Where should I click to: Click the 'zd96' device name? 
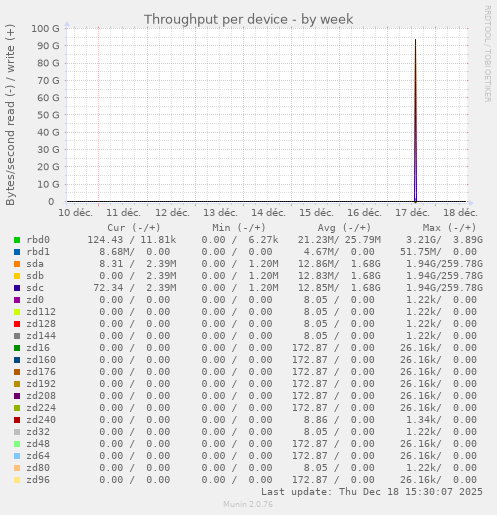[x=38, y=480]
